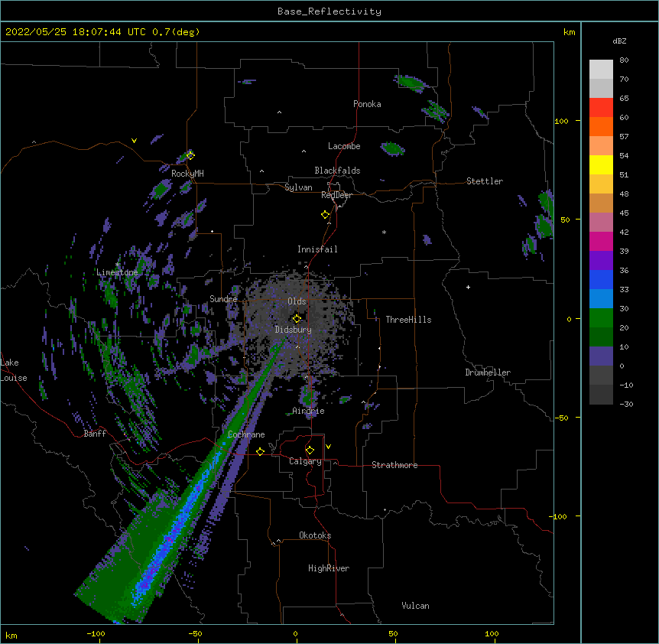Screen dimensions: 659x644
Task: Click the -100 tick on horizontal axis
Action: [x=96, y=633]
